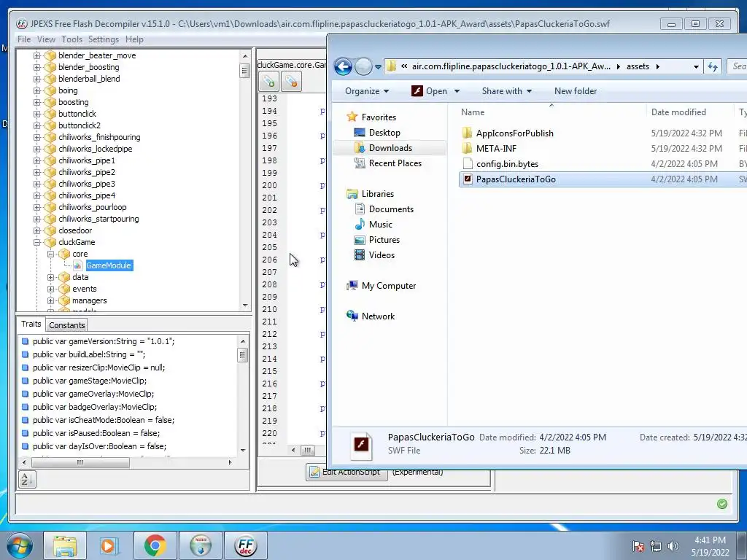The image size is (747, 560).
Task: Click the Favorites star icon in Explorer
Action: point(352,117)
